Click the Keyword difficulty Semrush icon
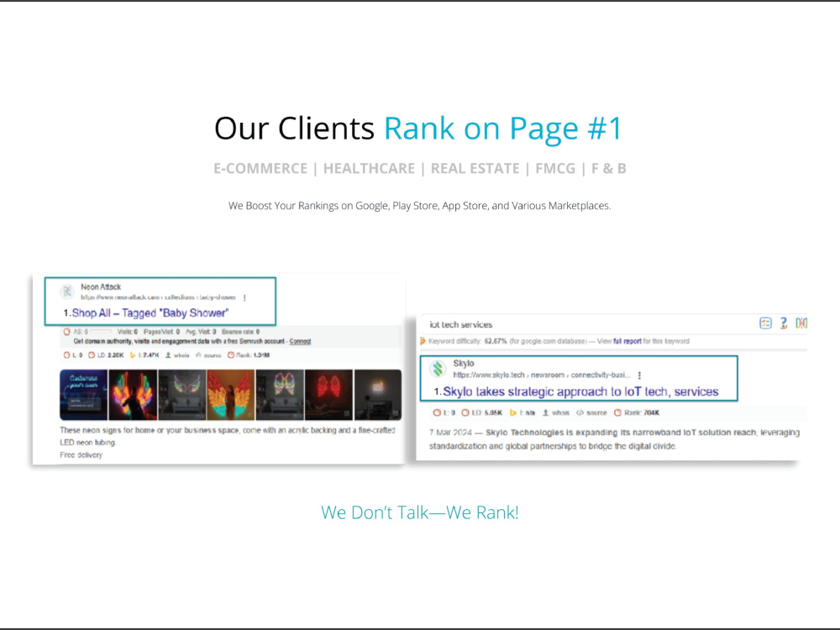840x630 pixels. 423,341
